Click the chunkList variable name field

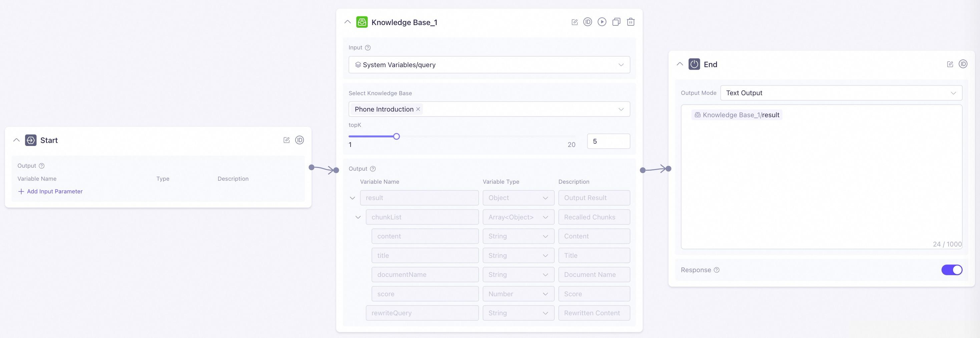pos(422,217)
